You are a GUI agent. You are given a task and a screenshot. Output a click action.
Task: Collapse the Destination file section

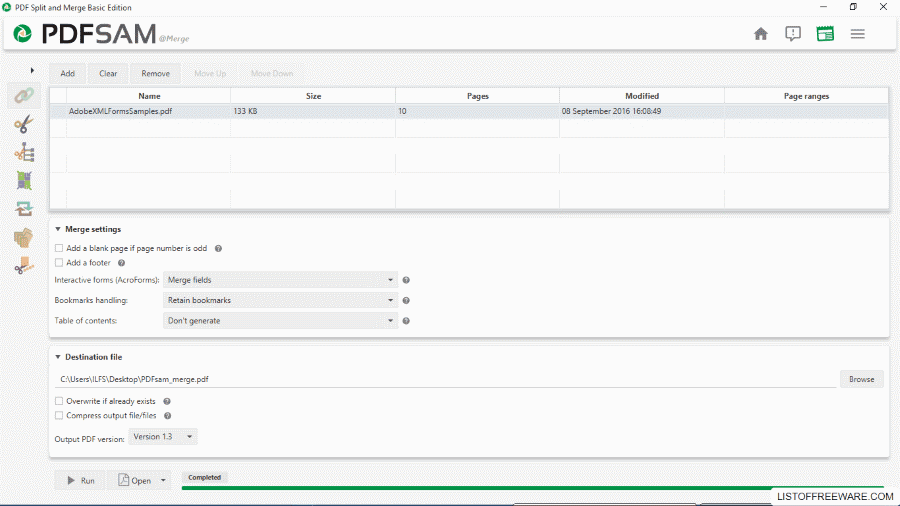coord(58,357)
